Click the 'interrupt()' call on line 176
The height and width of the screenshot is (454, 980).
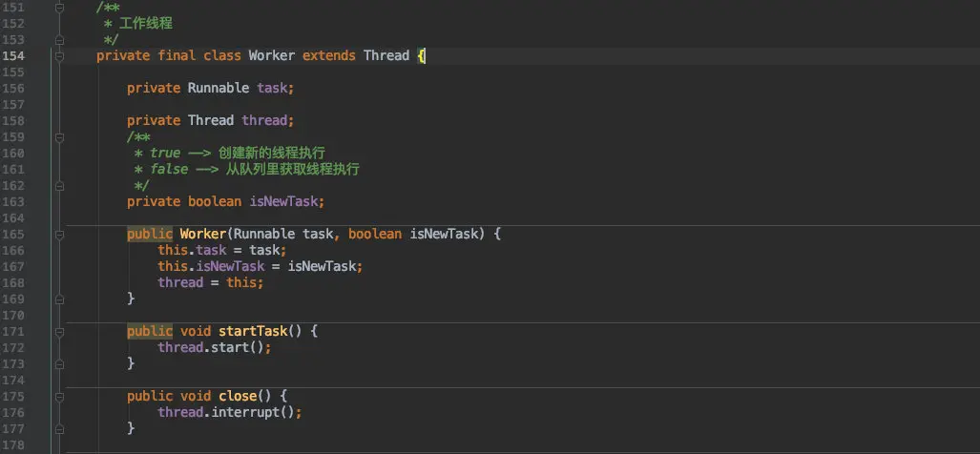pos(253,412)
